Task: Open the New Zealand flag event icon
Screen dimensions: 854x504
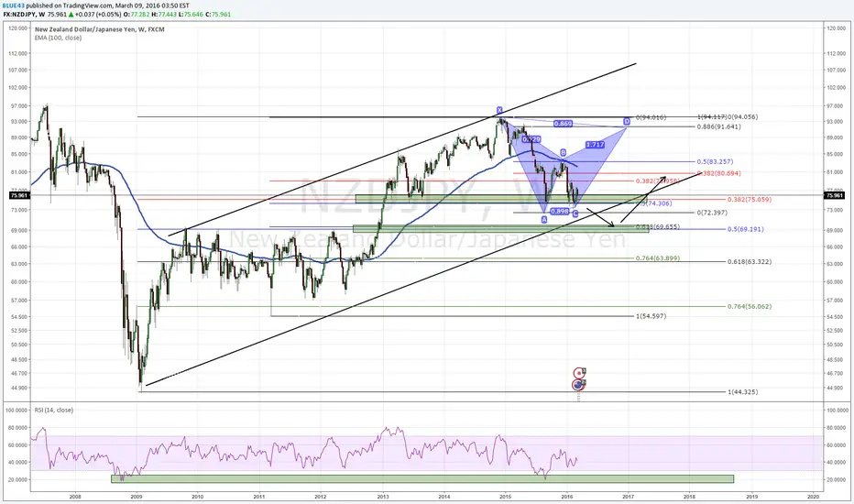Action: 578,385
